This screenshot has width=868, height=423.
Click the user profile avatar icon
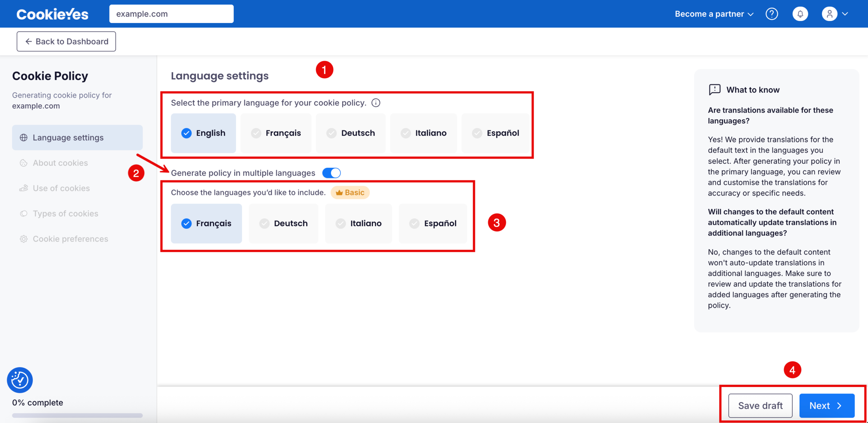tap(829, 14)
